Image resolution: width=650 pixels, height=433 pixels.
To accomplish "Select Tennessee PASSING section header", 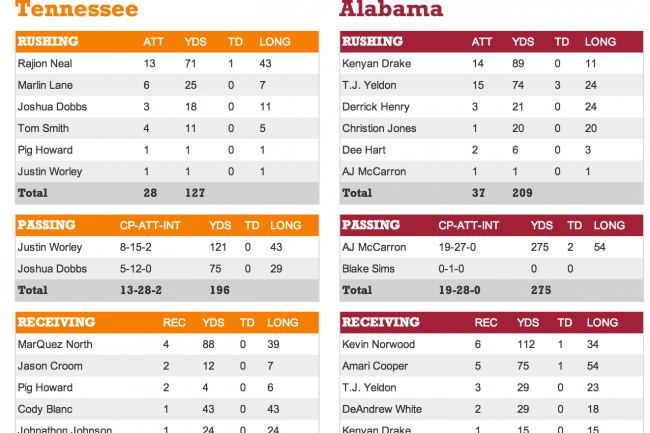I will coord(167,225).
